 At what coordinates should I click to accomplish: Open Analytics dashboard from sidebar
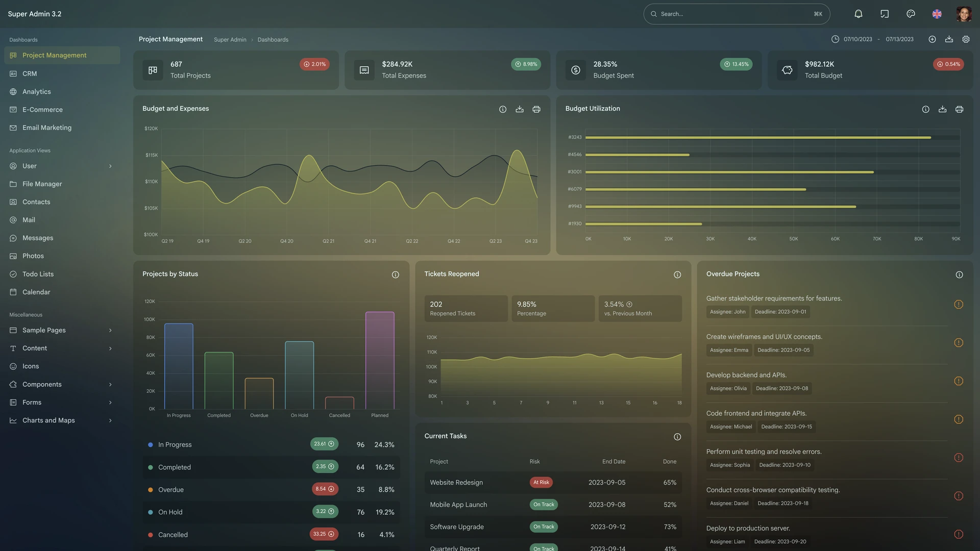(62, 92)
